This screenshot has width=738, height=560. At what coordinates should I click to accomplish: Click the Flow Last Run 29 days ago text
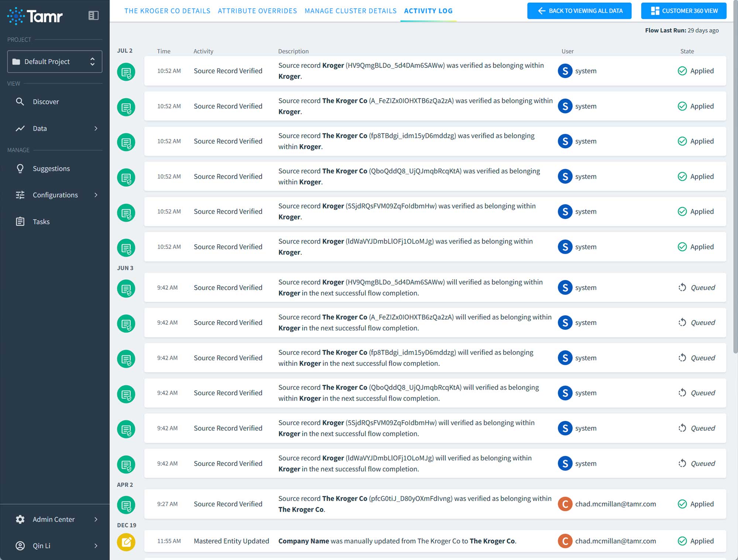(x=682, y=30)
